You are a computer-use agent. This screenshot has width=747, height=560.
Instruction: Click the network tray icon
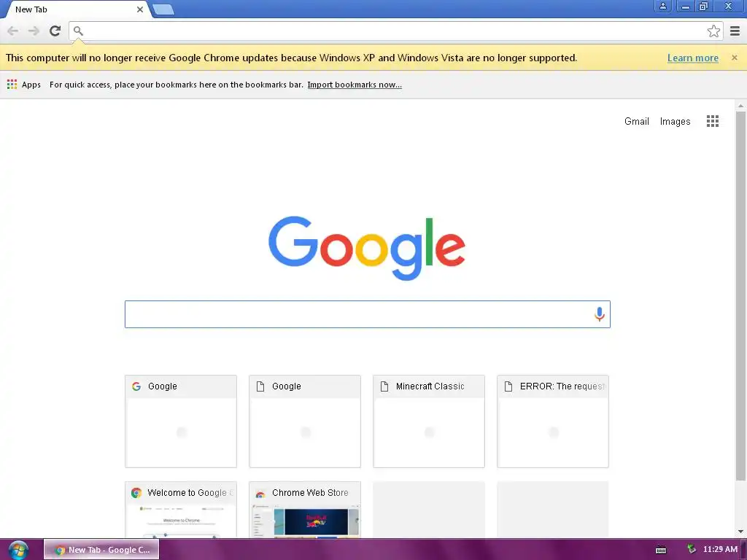[x=692, y=549]
